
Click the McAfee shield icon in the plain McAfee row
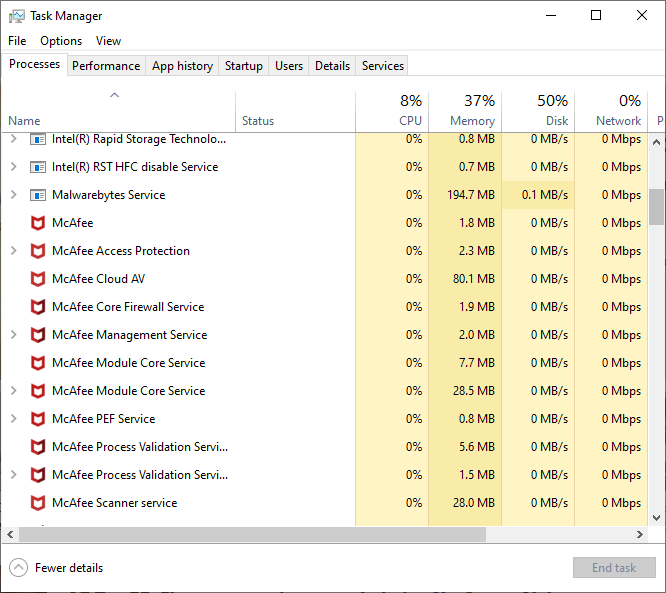[x=38, y=223]
